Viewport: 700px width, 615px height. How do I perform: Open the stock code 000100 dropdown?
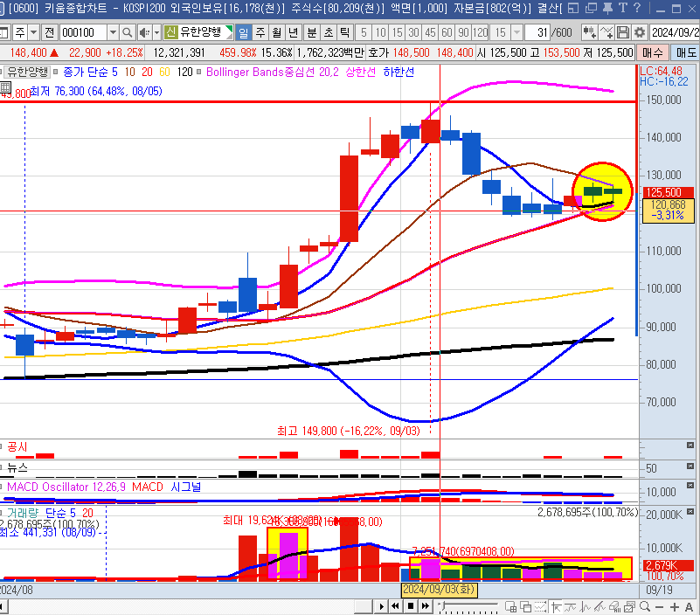[113, 32]
